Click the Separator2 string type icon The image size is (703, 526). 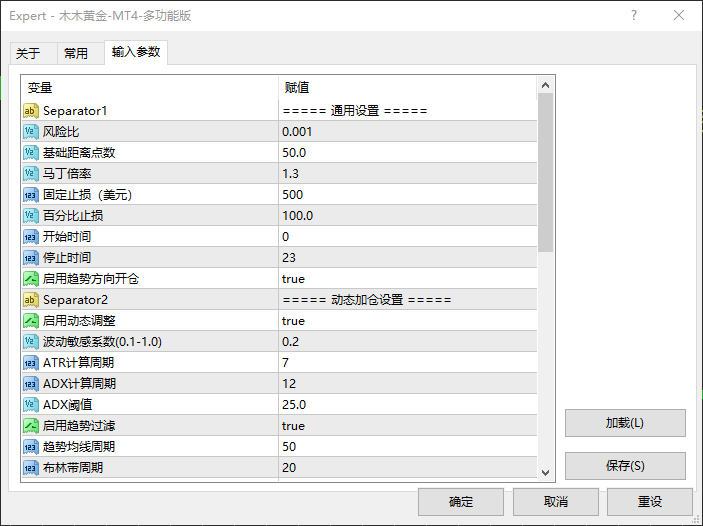[x=31, y=300]
